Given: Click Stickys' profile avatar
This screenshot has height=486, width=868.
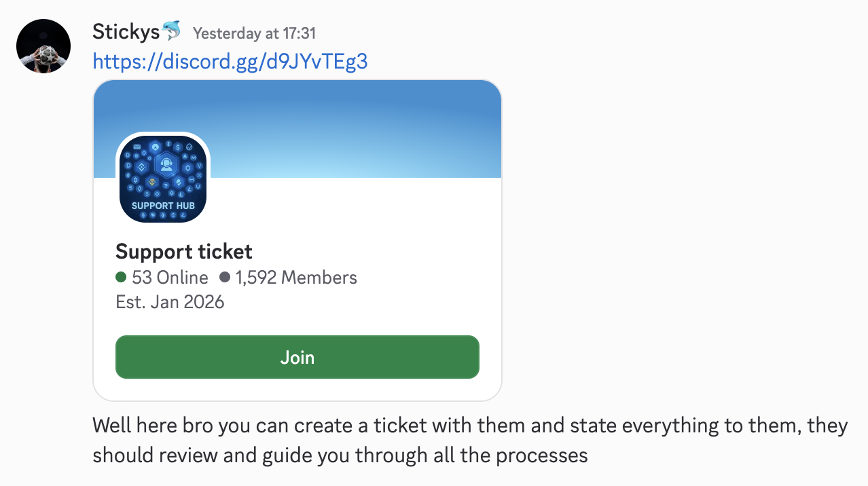Looking at the screenshot, I should [x=43, y=45].
